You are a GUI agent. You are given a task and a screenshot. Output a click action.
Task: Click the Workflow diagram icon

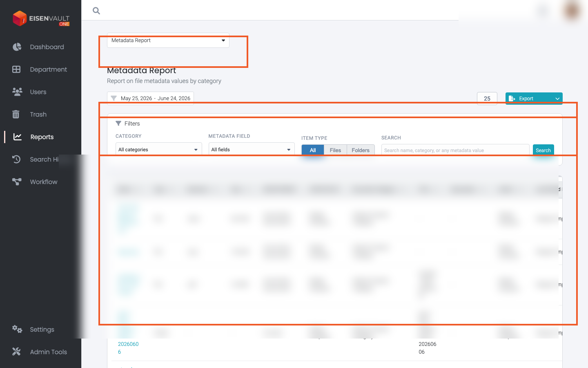tap(17, 182)
